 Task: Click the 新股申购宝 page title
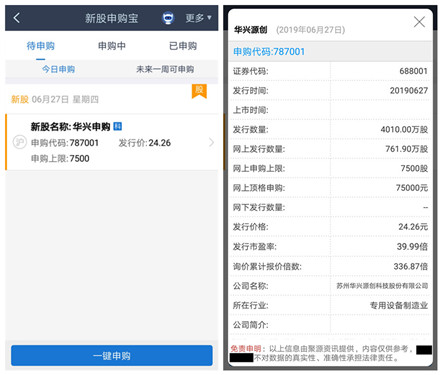pyautogui.click(x=111, y=18)
